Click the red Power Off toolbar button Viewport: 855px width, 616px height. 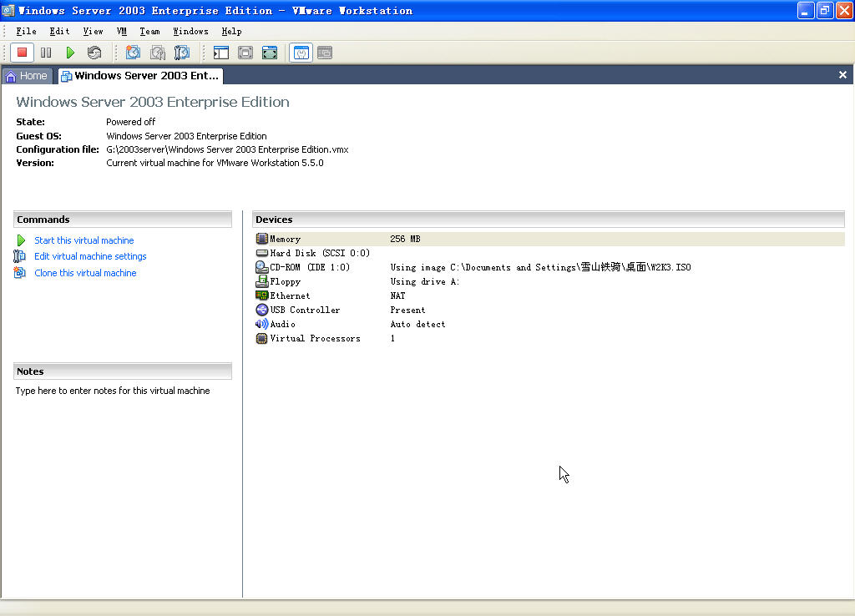pyautogui.click(x=23, y=53)
